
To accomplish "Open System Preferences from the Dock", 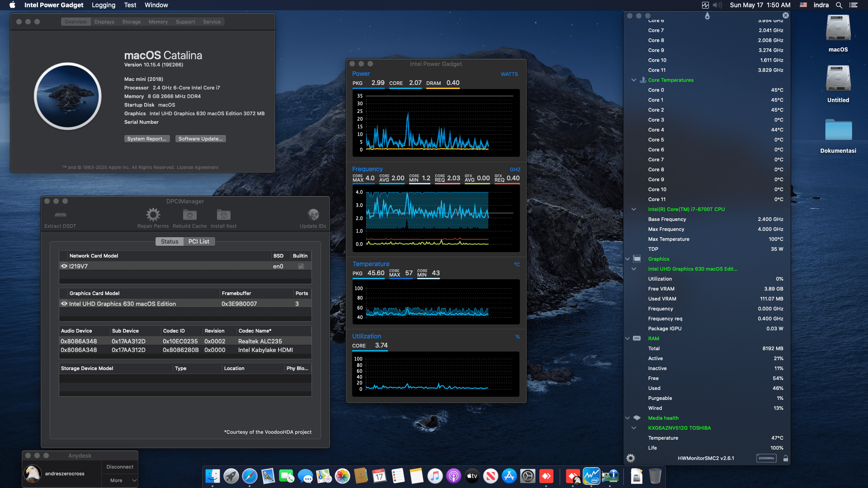I will (528, 476).
